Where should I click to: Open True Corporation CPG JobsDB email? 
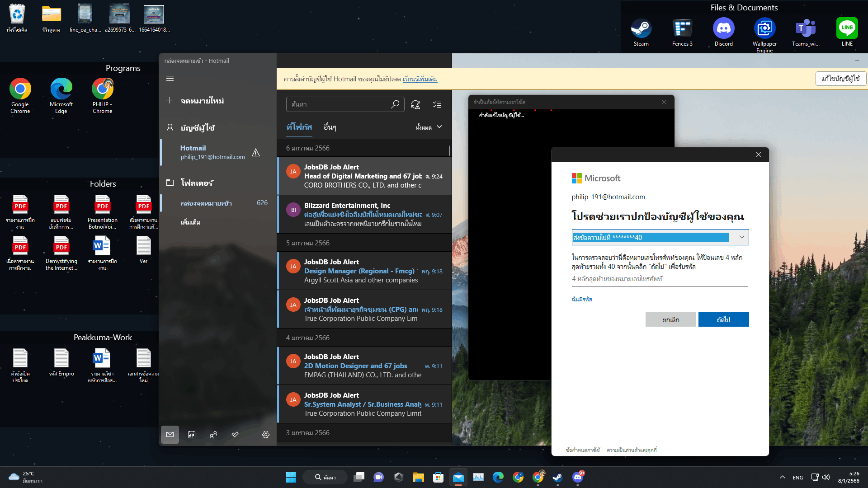point(364,309)
